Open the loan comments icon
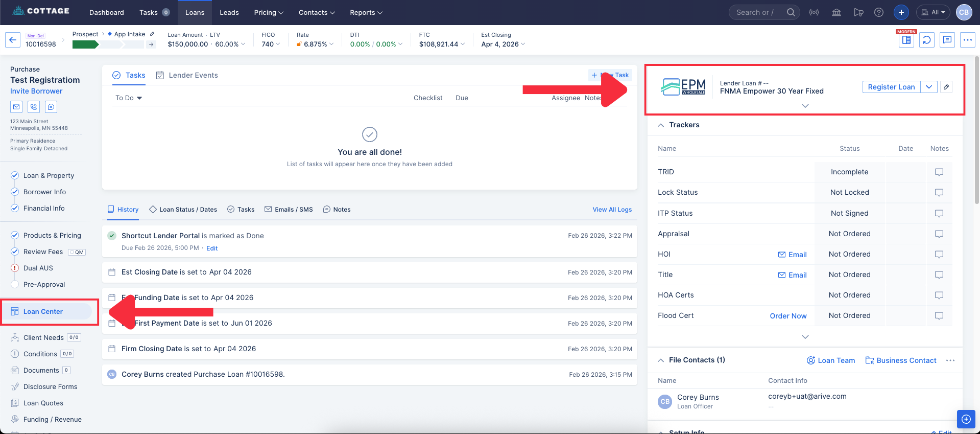The width and height of the screenshot is (980, 434). pos(947,40)
